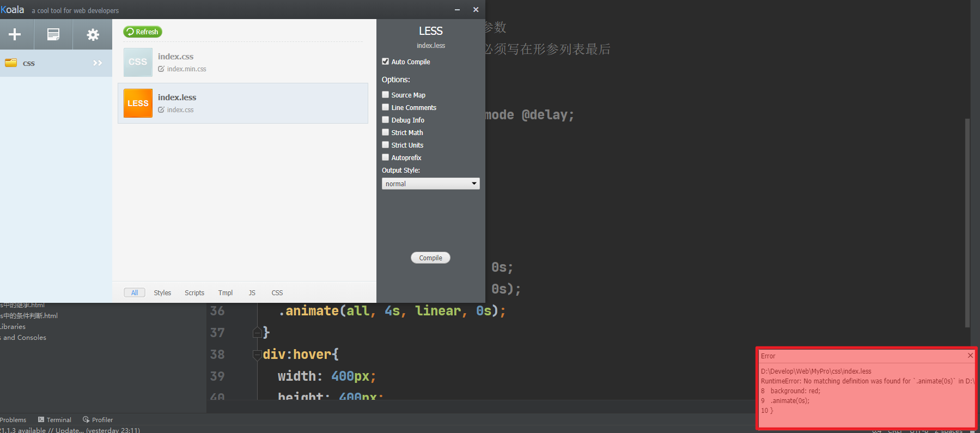This screenshot has height=433, width=980.
Task: Select the All filter tab
Action: (135, 292)
